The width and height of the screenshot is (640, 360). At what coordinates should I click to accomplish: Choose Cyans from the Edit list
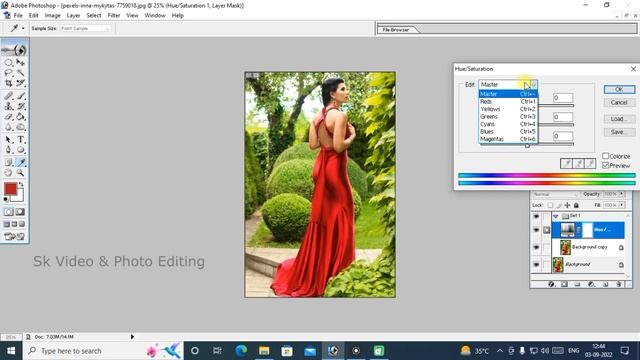[508, 124]
